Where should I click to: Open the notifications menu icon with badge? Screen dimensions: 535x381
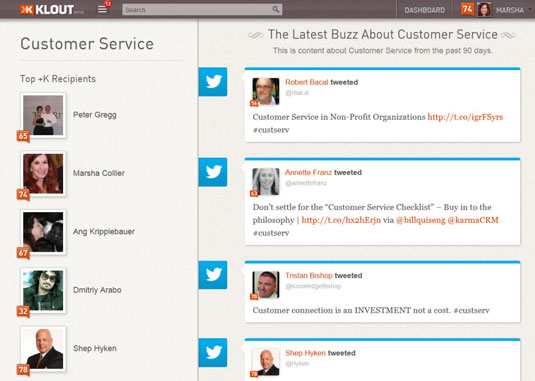click(102, 9)
